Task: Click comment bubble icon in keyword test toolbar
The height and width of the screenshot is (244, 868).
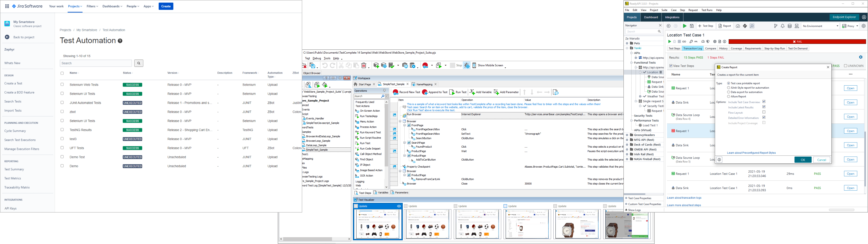Action: (556, 92)
